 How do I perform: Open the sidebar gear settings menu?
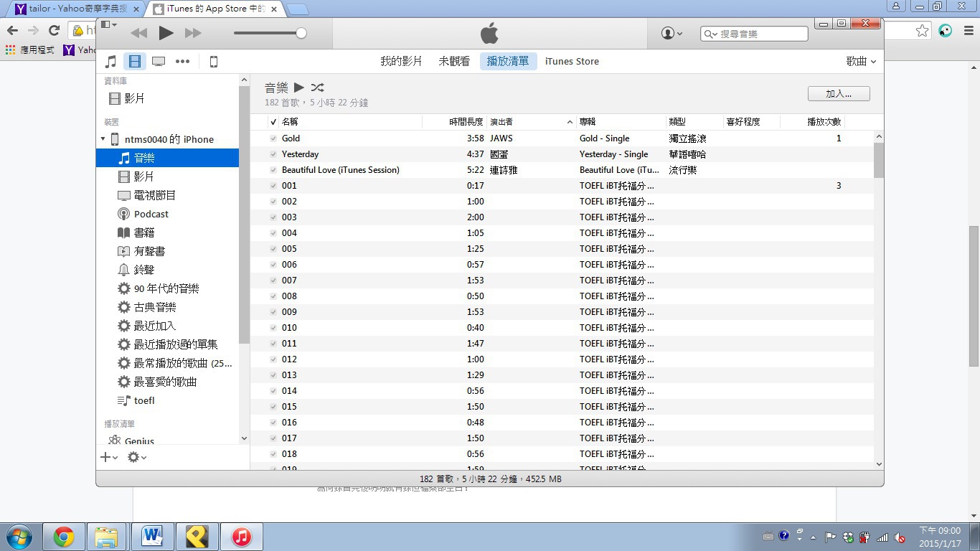(x=136, y=457)
